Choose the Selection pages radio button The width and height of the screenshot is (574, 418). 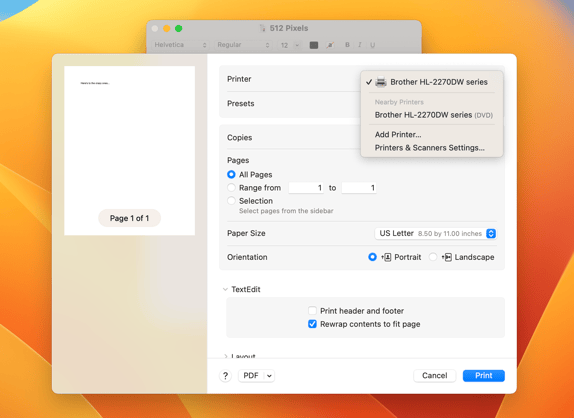(x=231, y=201)
